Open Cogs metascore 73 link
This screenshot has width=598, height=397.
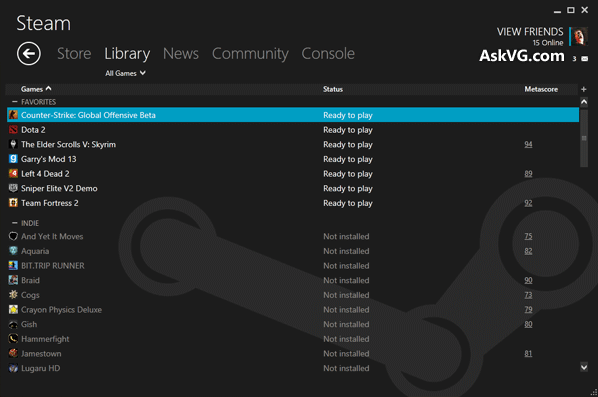pyautogui.click(x=528, y=295)
